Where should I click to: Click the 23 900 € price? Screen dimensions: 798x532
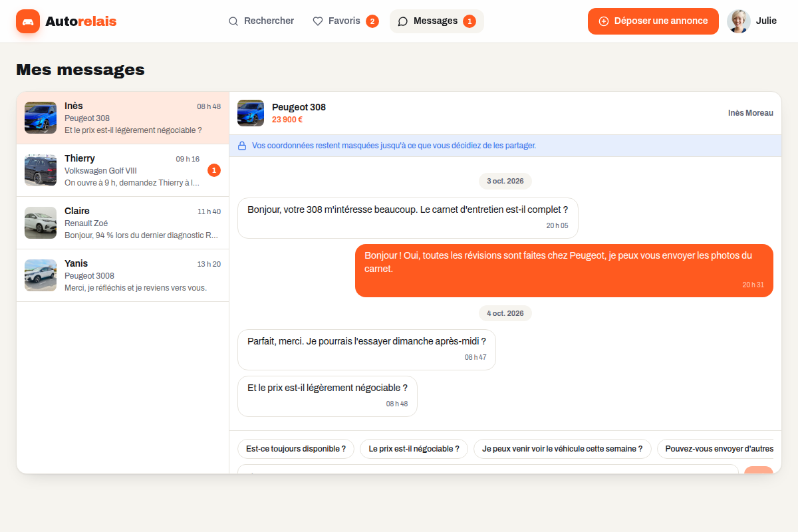pyautogui.click(x=287, y=120)
